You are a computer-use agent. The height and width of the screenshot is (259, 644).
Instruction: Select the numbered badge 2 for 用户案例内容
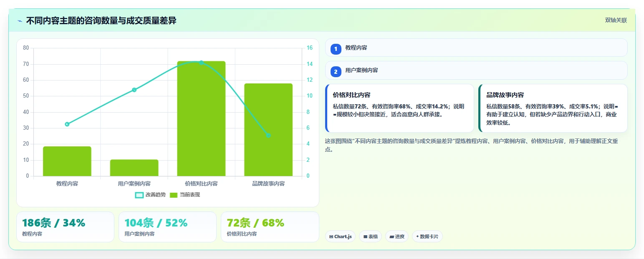click(336, 72)
